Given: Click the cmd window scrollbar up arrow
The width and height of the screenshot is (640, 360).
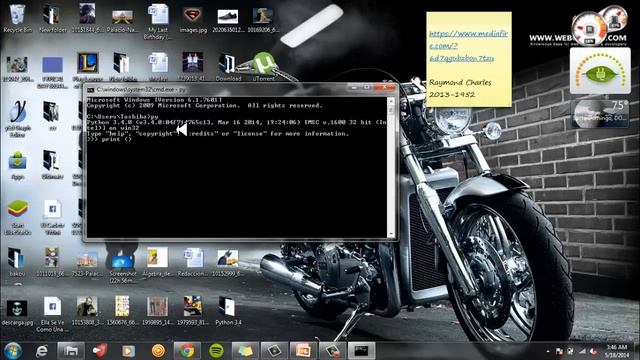Looking at the screenshot, I should pyautogui.click(x=391, y=100).
